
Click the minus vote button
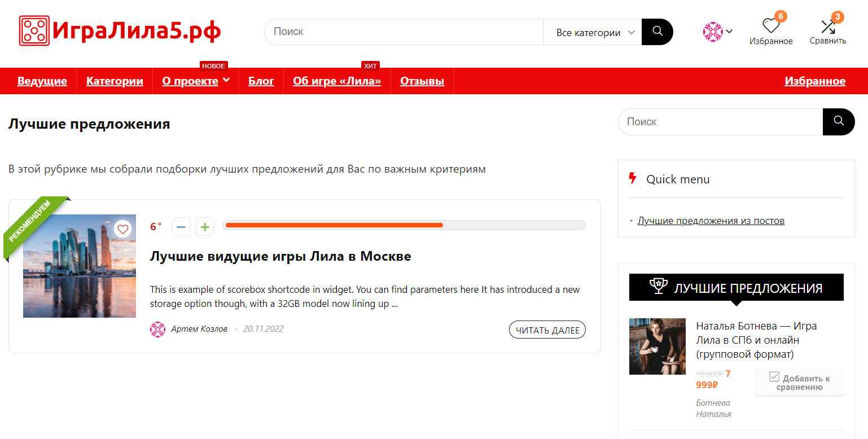(181, 227)
